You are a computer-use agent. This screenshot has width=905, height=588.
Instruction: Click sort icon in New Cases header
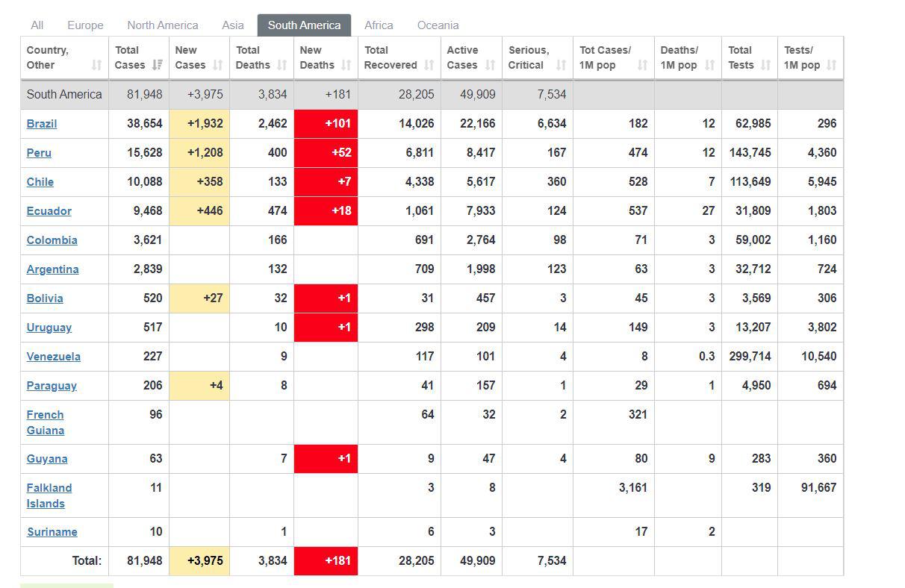coord(217,66)
